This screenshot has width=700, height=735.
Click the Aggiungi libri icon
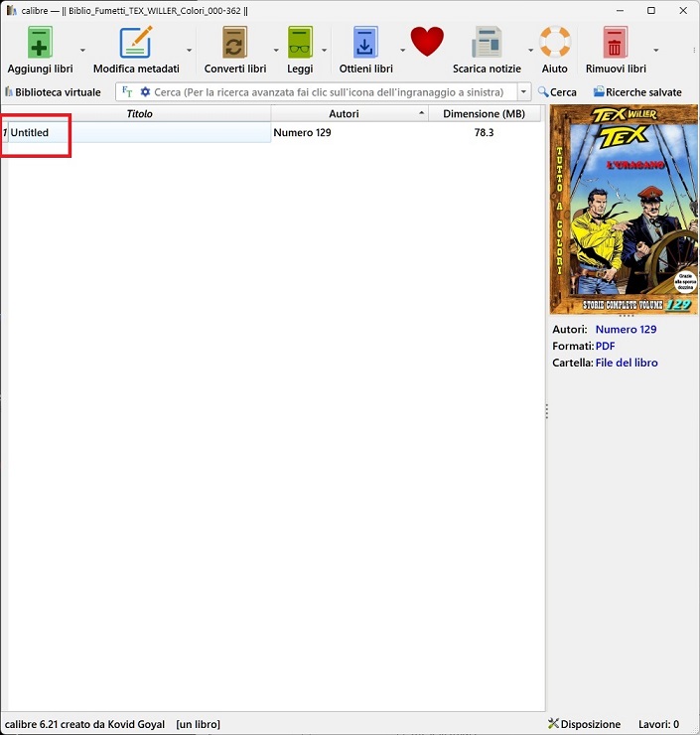(40, 42)
